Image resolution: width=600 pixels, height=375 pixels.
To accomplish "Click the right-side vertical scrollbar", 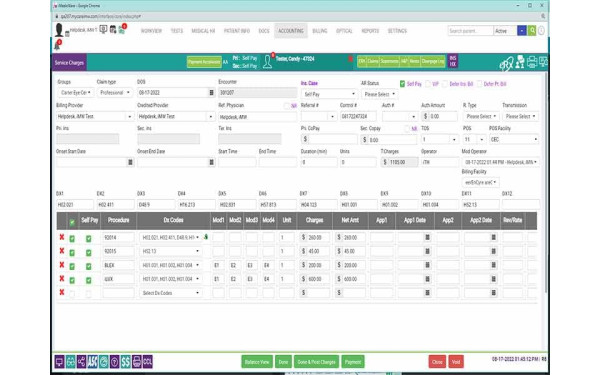I will tap(546, 184).
